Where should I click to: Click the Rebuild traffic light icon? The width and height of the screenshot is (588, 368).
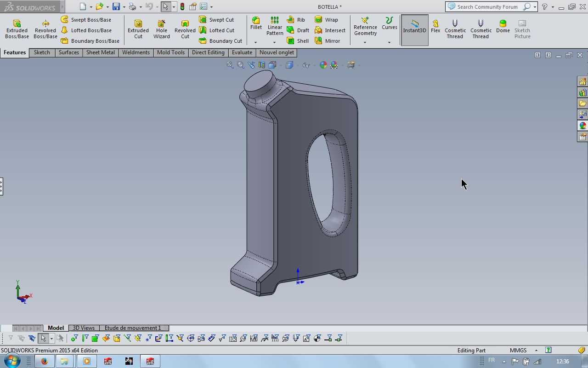click(x=182, y=6)
